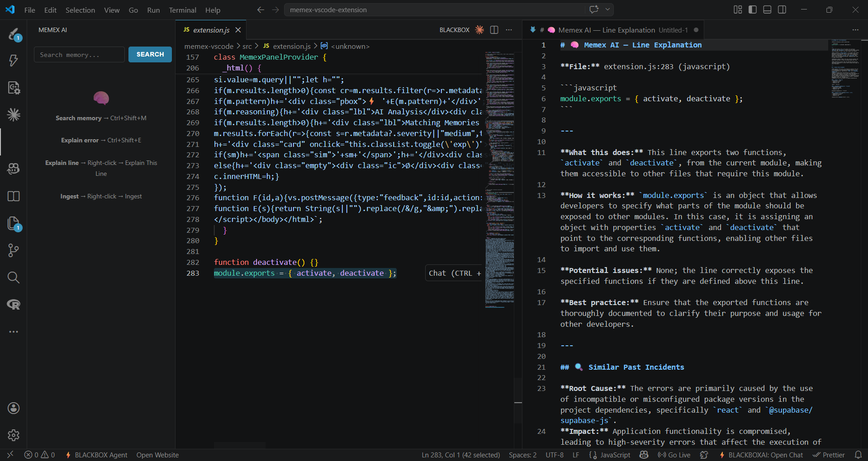This screenshot has width=868, height=461.
Task: Open the Terminal menu
Action: 182,10
